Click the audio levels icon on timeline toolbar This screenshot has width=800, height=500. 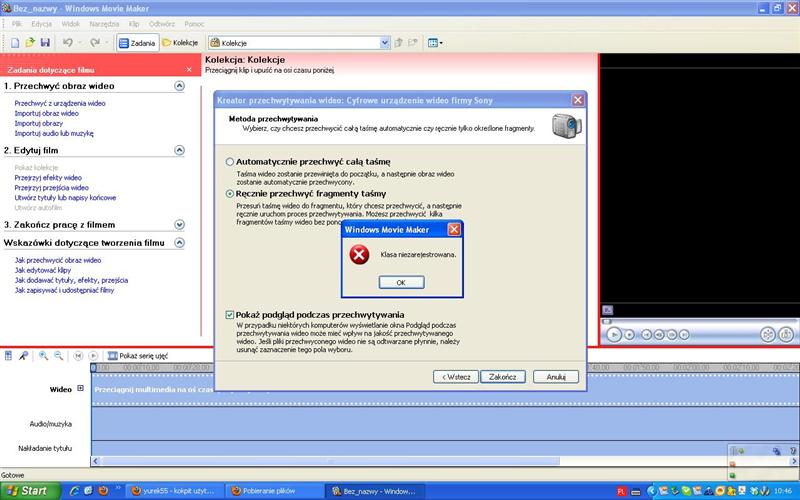point(9,356)
